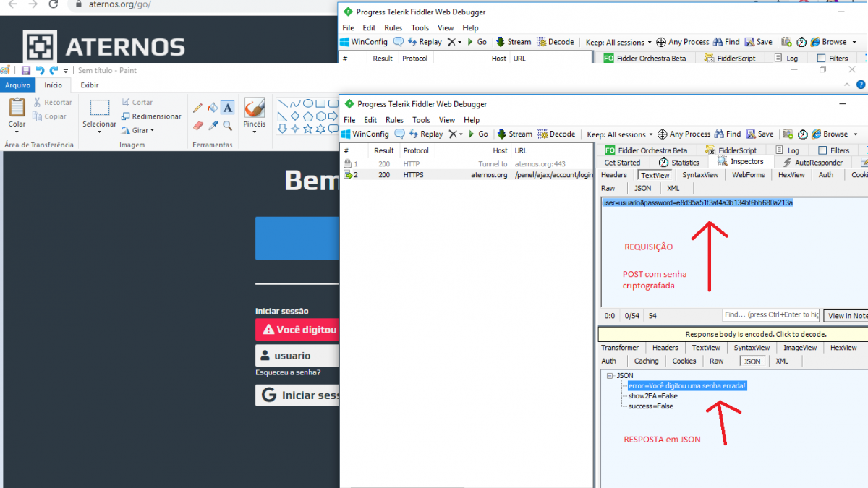This screenshot has height=488, width=868.
Task: Undo the last Paint action
Action: click(40, 70)
